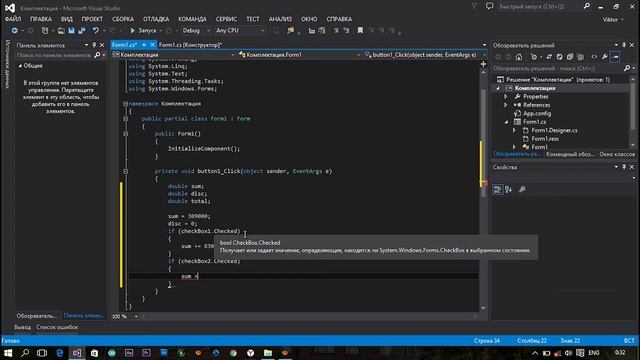Toggle a bookmark with the bookmark toolbar icon

[x=360, y=31]
